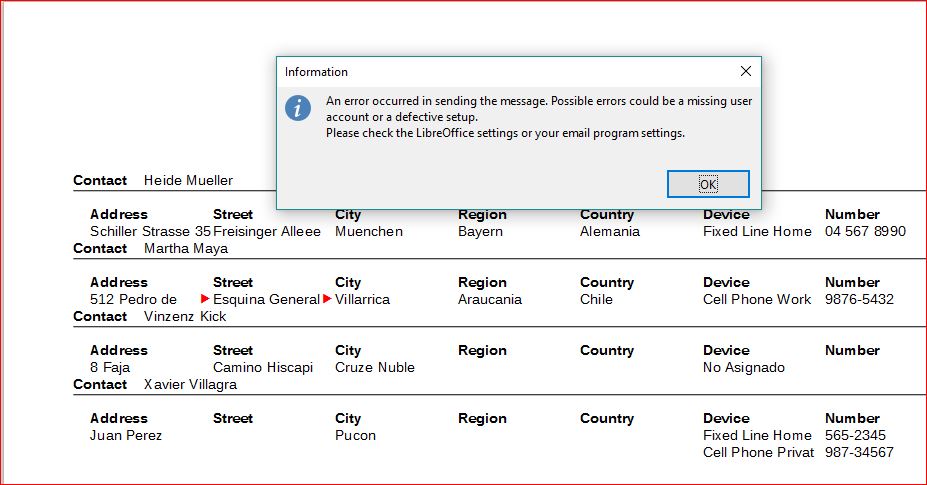This screenshot has height=485, width=927.
Task: Click the blue information icon
Action: [x=298, y=108]
